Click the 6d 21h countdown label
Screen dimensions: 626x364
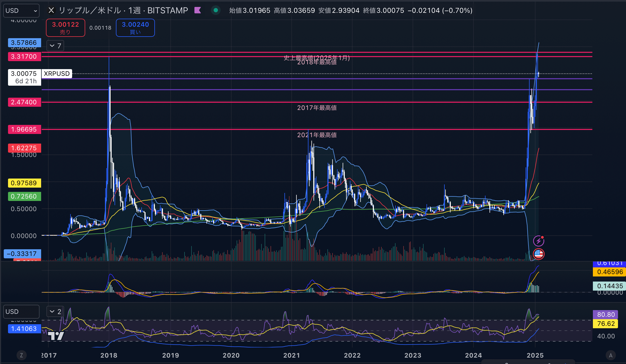tap(26, 81)
